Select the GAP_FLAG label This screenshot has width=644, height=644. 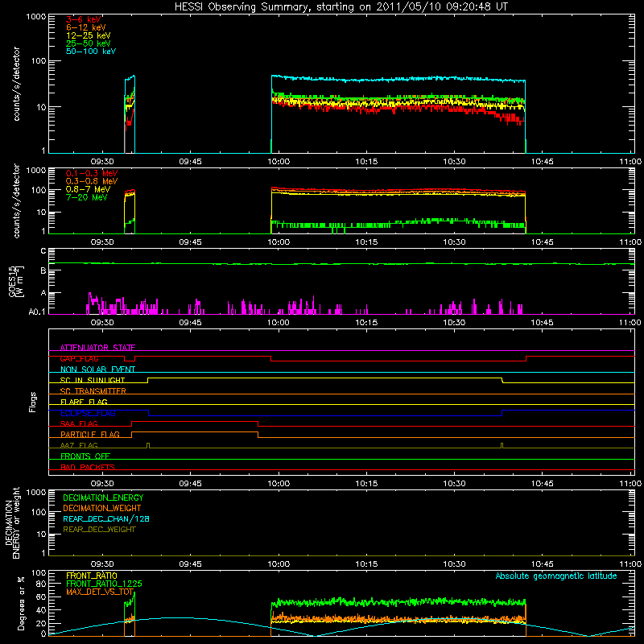tap(79, 359)
